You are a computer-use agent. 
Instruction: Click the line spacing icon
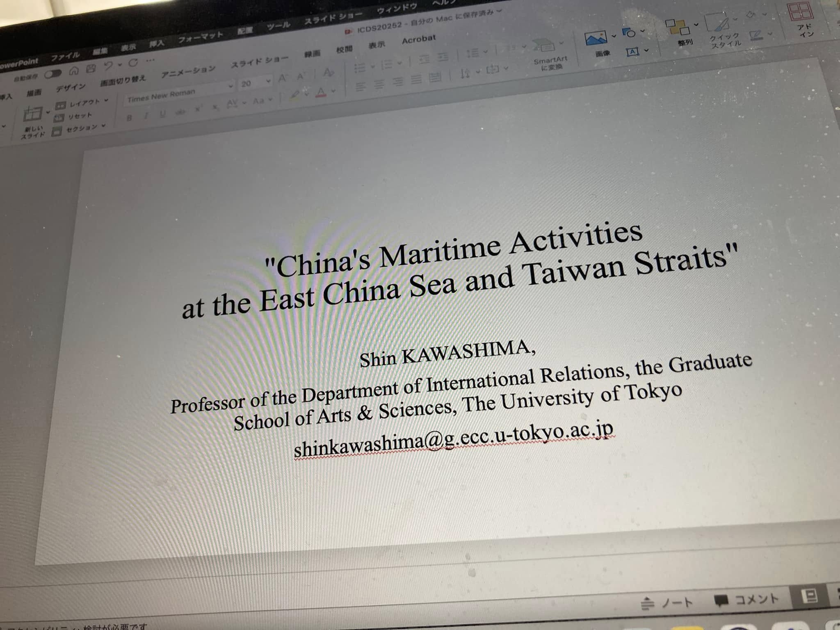[473, 53]
